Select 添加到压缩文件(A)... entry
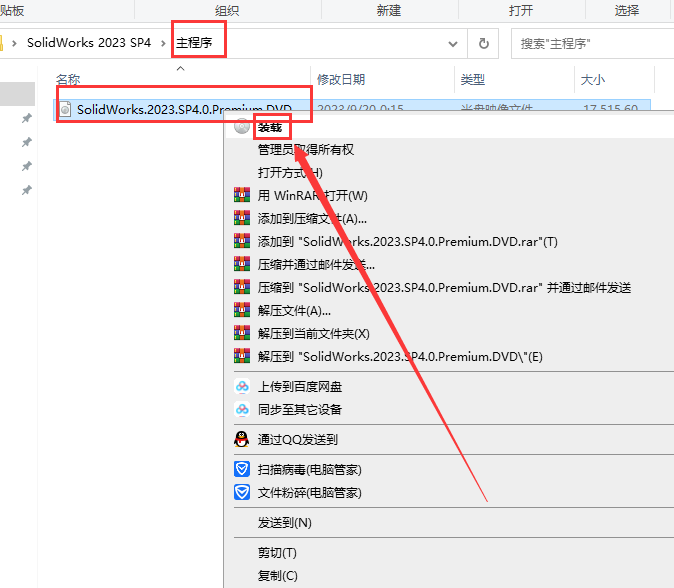This screenshot has height=588, width=674. coord(312,218)
